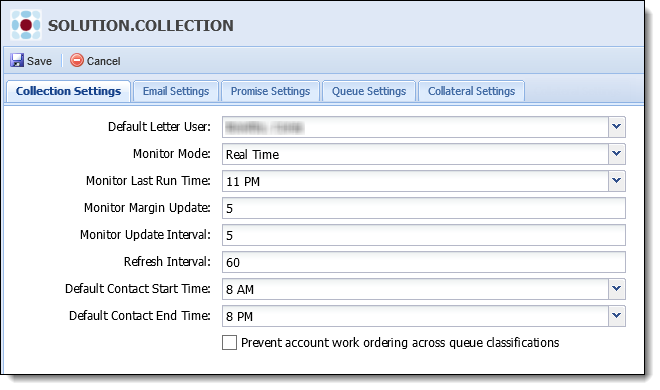Focus the Monitor Margin Update field
This screenshot has width=660, height=390.
(424, 208)
